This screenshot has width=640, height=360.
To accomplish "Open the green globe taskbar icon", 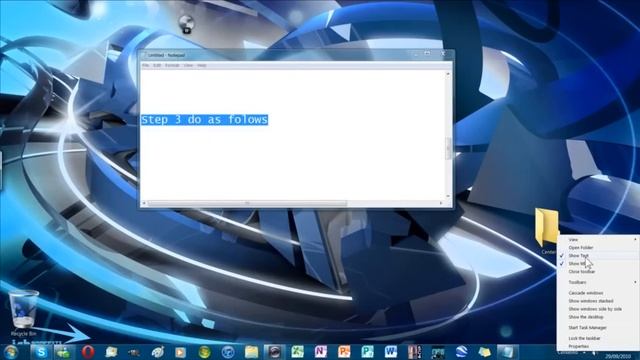I will pyautogui.click(x=204, y=352).
